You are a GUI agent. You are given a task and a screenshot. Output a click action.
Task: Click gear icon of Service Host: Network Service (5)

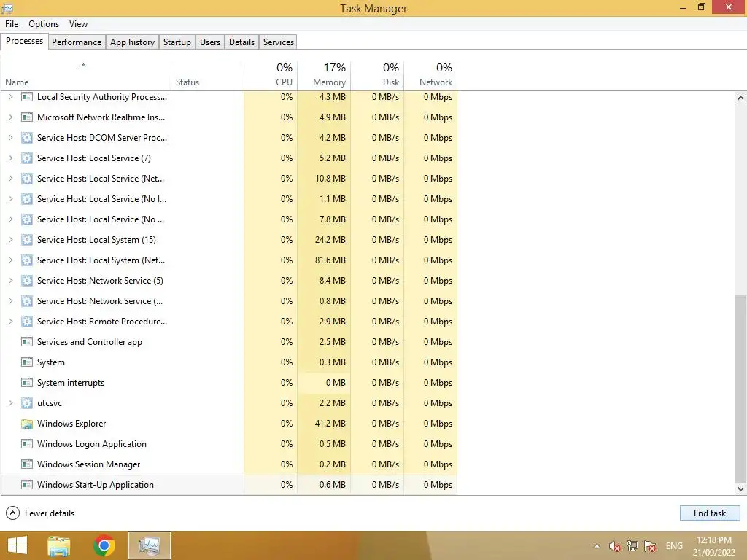tap(27, 281)
